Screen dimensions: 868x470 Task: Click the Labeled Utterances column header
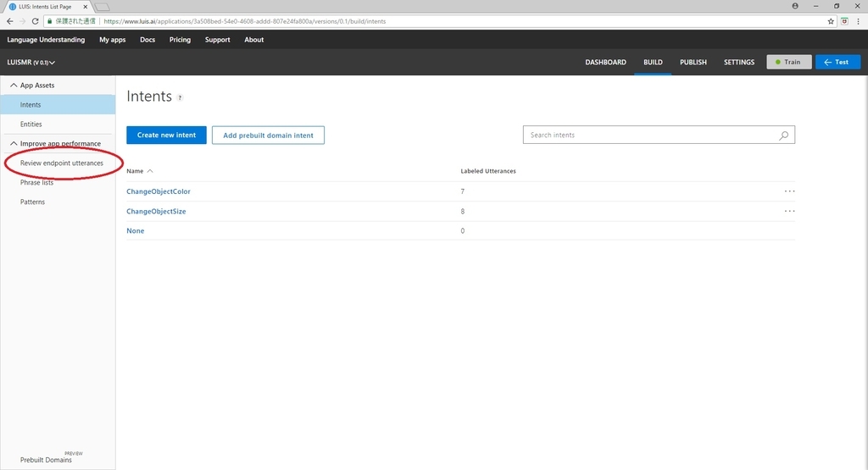[487, 171]
